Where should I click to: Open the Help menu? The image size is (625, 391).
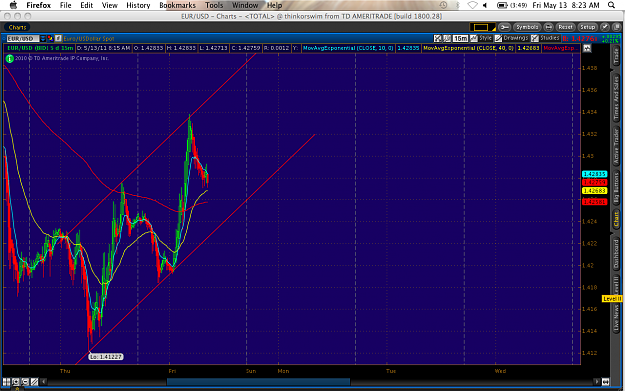click(274, 5)
